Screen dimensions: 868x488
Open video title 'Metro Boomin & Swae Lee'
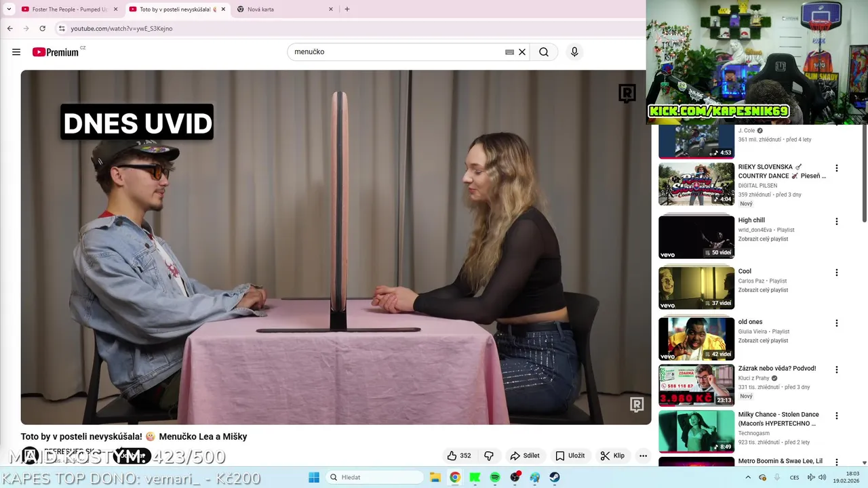pyautogui.click(x=781, y=461)
